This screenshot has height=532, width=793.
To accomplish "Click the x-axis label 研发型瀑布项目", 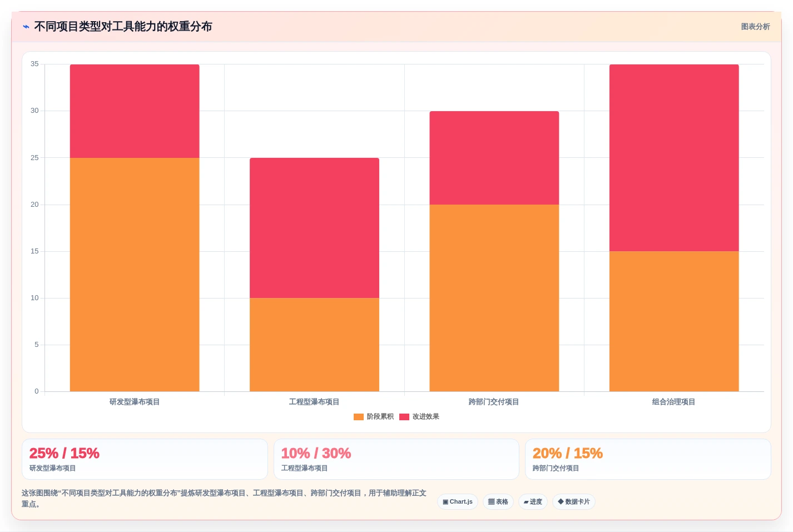I will [x=135, y=402].
